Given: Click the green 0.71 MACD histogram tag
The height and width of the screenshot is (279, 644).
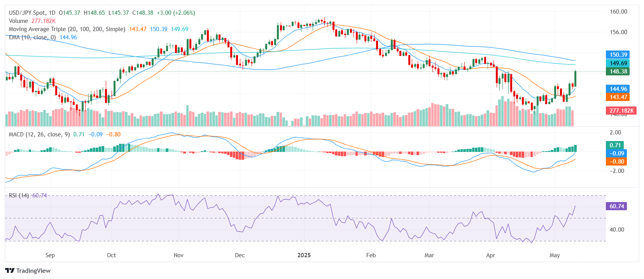Looking at the screenshot, I should tap(615, 145).
